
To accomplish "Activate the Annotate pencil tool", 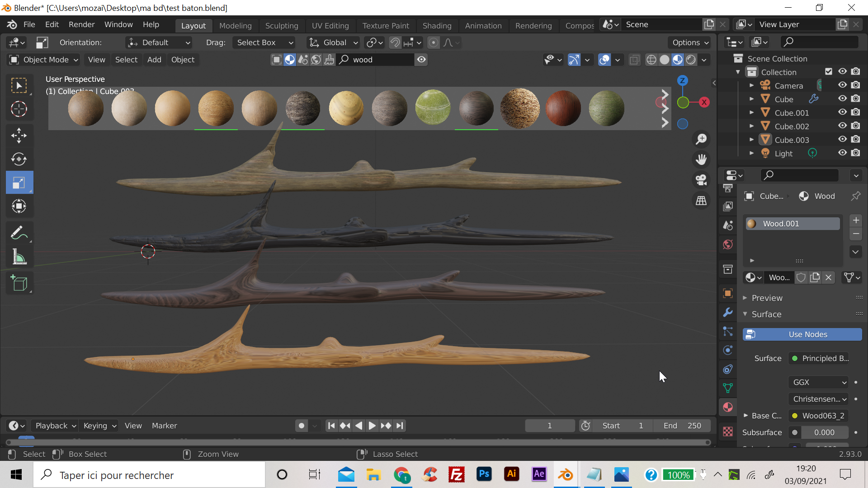I will pos(19,233).
